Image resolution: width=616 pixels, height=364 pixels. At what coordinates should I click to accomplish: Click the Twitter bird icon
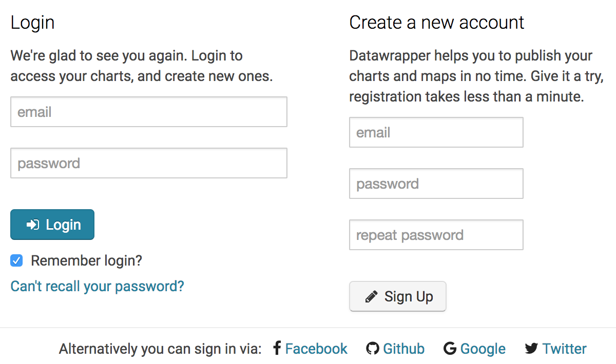[531, 349]
